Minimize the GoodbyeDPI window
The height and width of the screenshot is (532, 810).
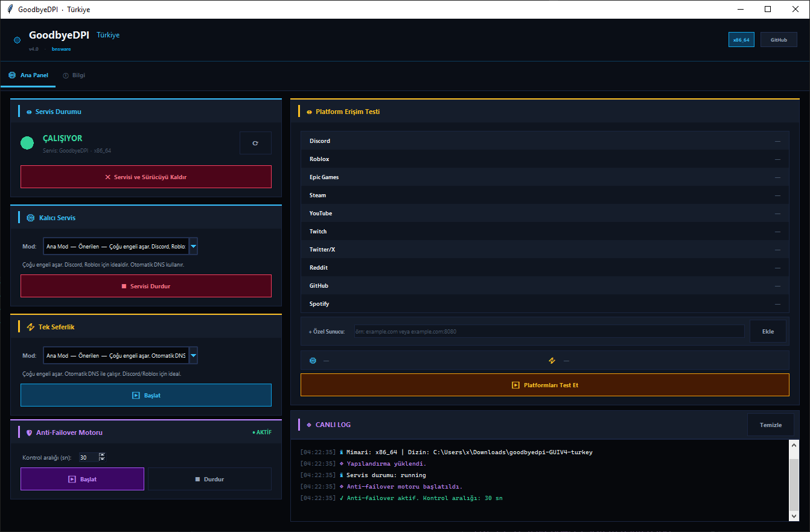(x=741, y=9)
